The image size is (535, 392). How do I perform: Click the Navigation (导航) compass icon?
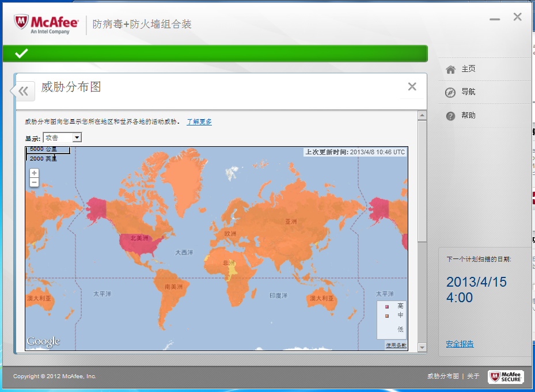[x=450, y=92]
